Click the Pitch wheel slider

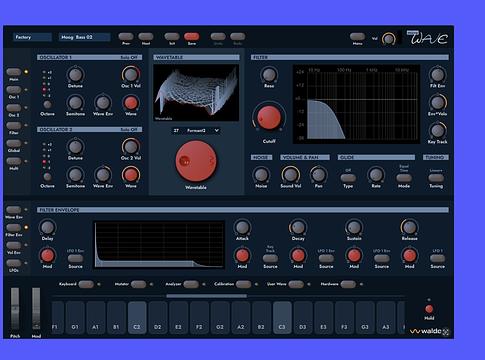pos(15,309)
